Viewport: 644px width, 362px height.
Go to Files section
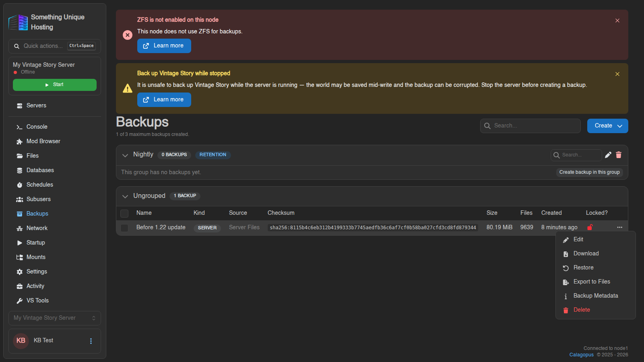[x=55, y=156]
